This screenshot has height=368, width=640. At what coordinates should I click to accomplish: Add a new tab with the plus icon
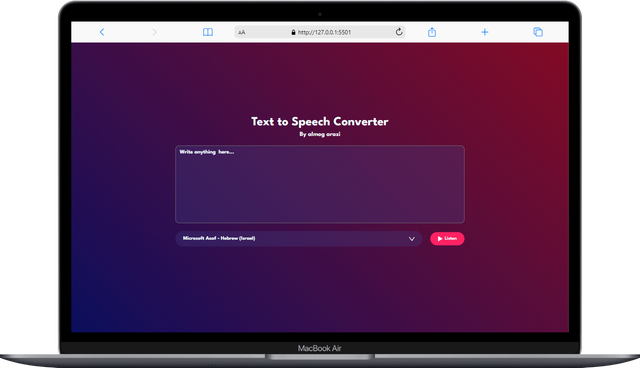click(484, 32)
